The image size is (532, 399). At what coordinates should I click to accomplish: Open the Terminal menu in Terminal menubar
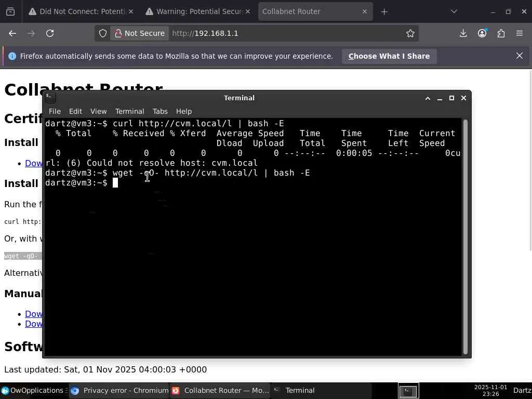[x=129, y=111]
